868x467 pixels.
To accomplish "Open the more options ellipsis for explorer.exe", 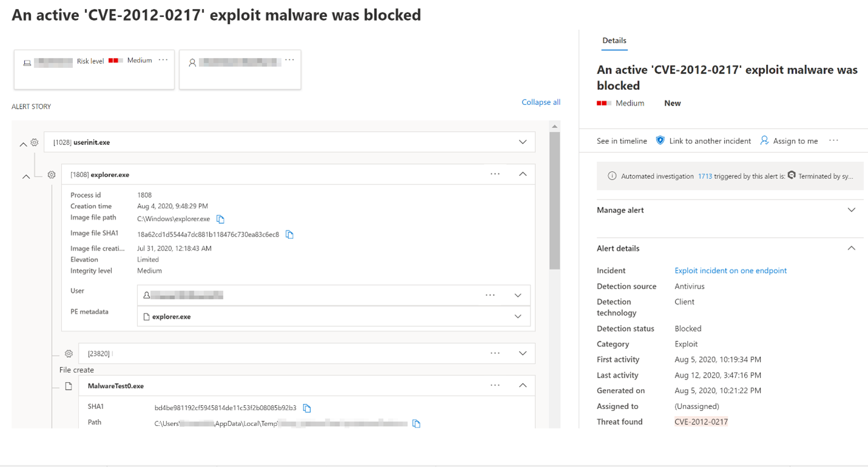I will (495, 174).
